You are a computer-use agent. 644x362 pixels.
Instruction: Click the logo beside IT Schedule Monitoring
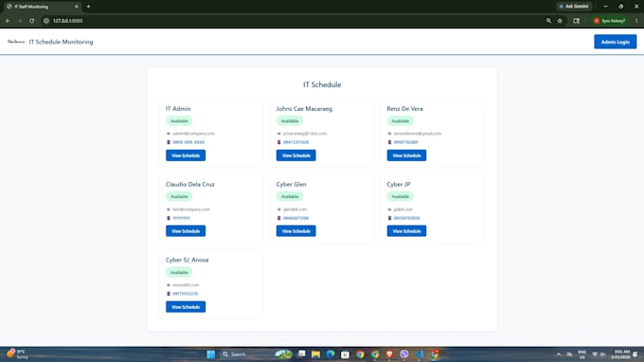(x=16, y=42)
